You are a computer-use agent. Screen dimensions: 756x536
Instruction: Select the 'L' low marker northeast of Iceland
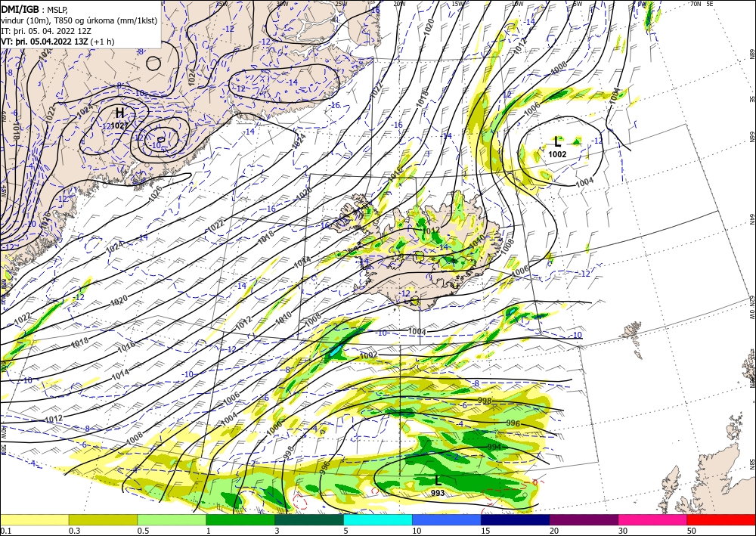pos(558,141)
